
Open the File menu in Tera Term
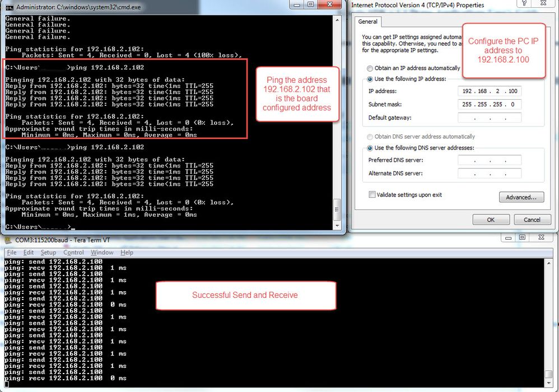[x=12, y=253]
